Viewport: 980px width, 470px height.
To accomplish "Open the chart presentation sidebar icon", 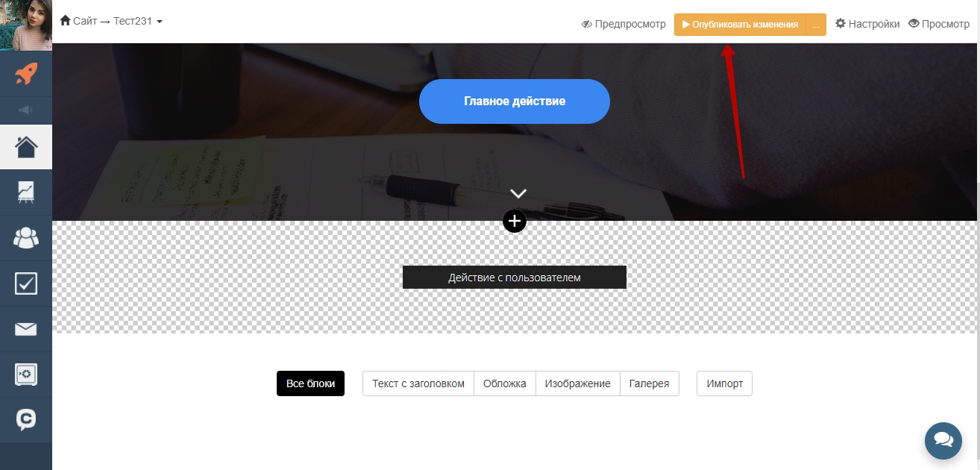I will [x=26, y=192].
